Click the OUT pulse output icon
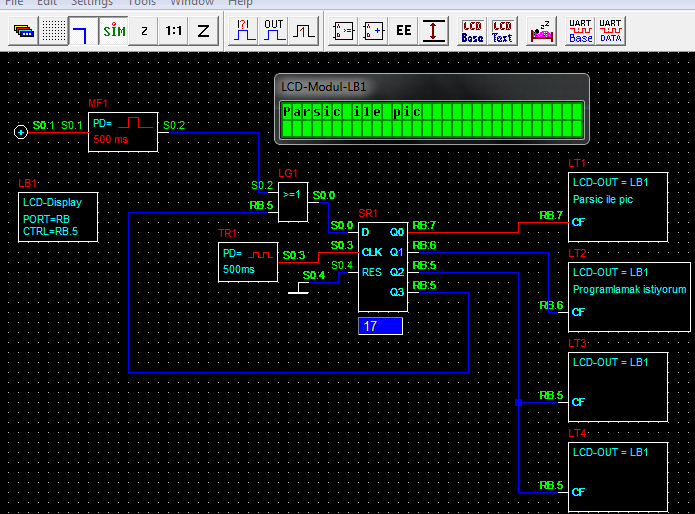The height and width of the screenshot is (514, 695). pos(274,30)
